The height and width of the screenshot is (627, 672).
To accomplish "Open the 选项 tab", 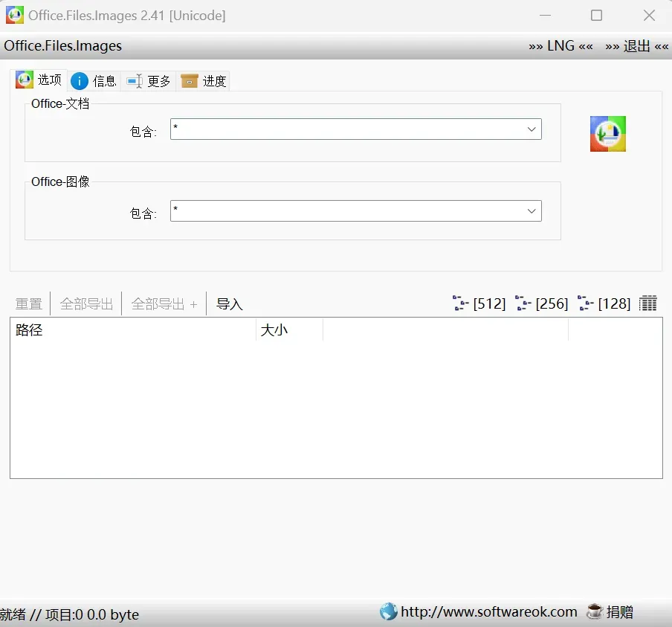I will click(x=41, y=80).
